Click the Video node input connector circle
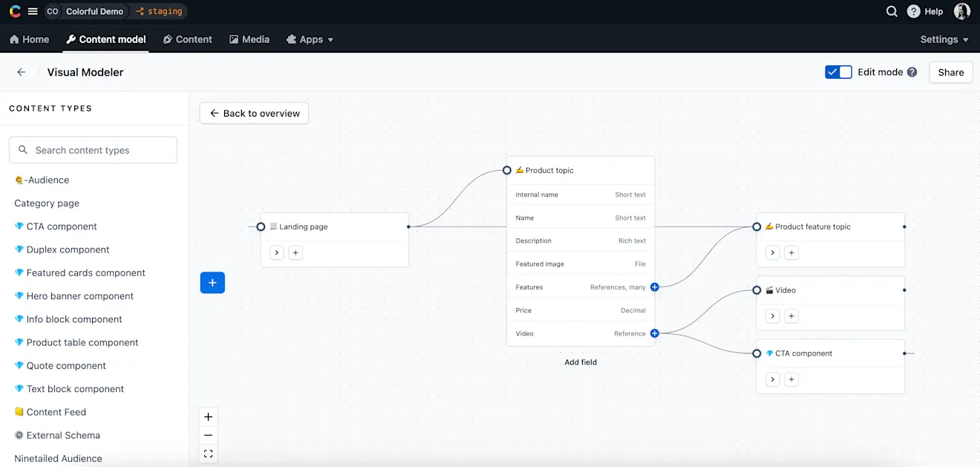980x467 pixels. tap(757, 290)
